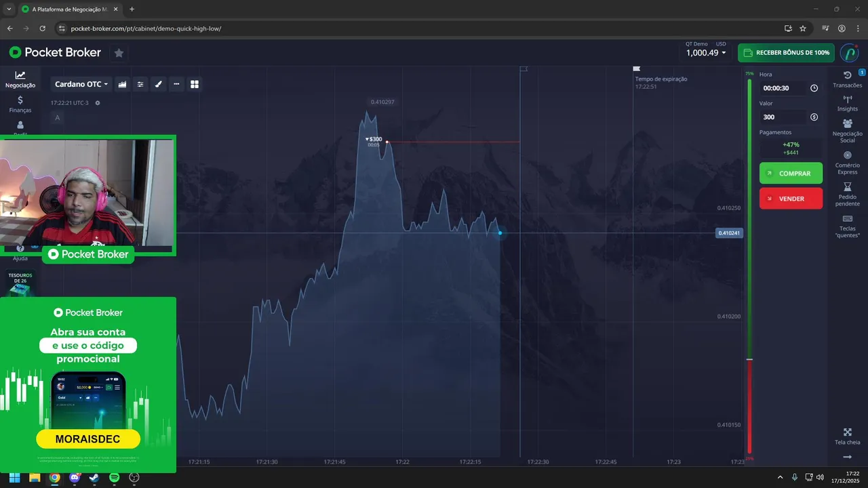Viewport: 868px width, 488px height.
Task: Open chart type settings icon
Action: [123, 84]
